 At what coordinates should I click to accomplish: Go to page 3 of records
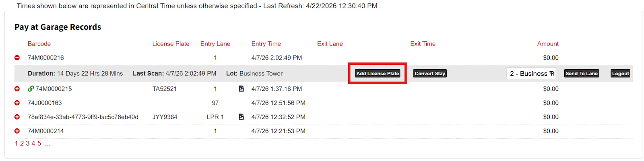coord(28,143)
